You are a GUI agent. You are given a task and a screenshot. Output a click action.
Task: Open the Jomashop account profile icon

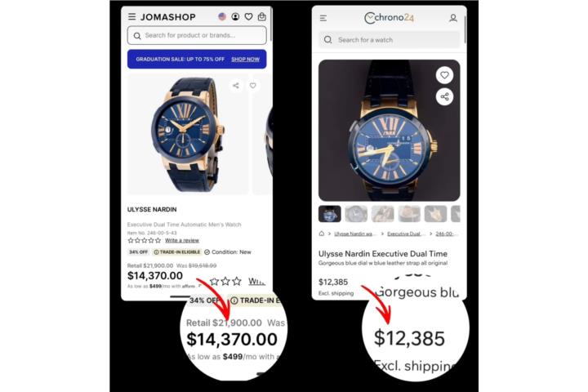(235, 17)
